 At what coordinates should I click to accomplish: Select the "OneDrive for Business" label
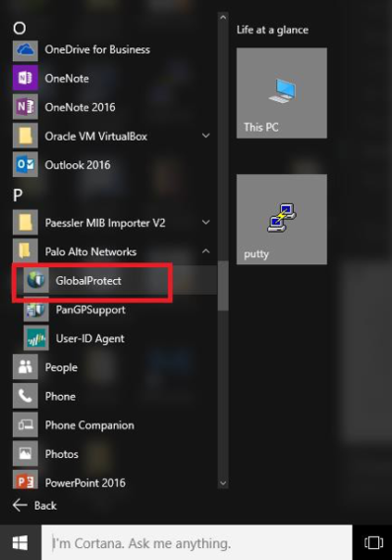coord(97,49)
